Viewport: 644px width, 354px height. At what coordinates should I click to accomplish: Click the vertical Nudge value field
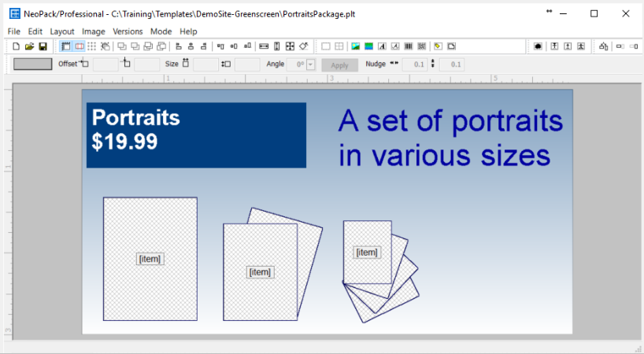tap(452, 65)
